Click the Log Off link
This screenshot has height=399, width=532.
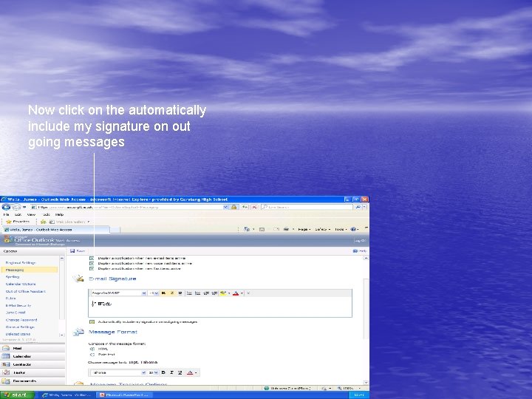[x=360, y=241]
